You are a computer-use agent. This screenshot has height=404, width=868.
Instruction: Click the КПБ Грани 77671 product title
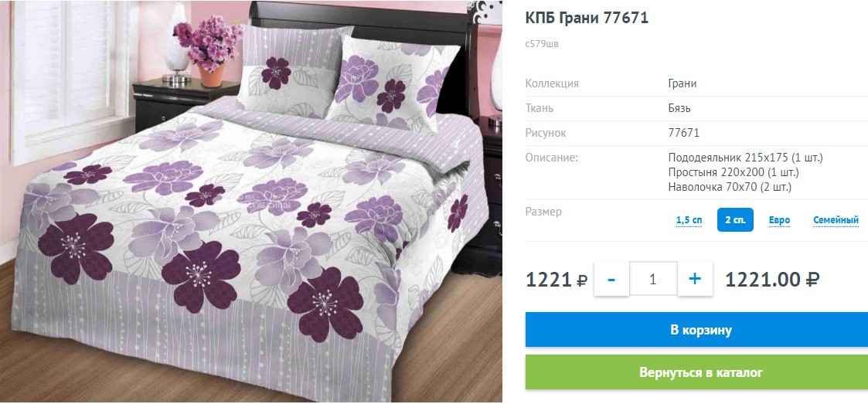[586, 18]
